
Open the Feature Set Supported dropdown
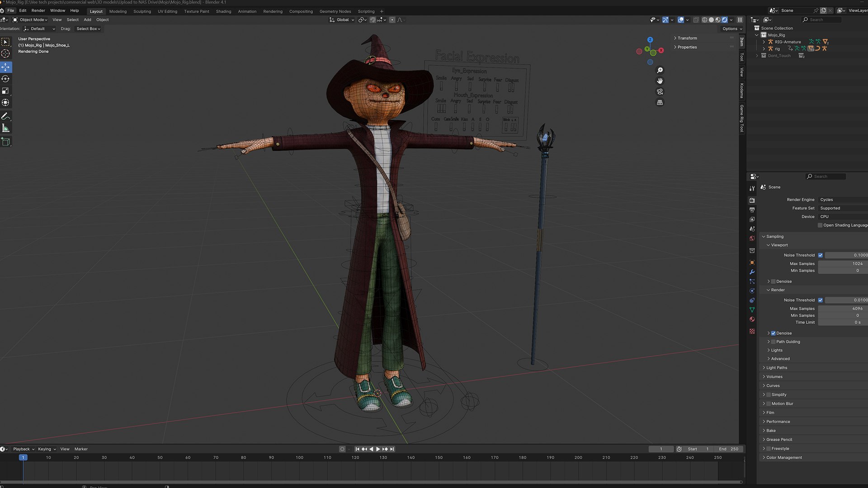(x=843, y=208)
